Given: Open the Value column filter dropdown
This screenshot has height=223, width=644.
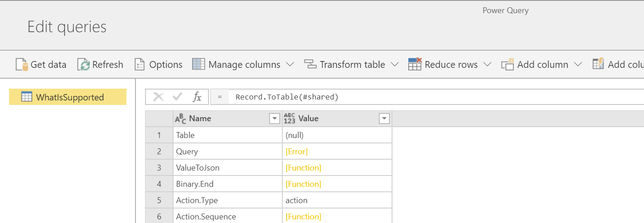Looking at the screenshot, I should click(384, 119).
